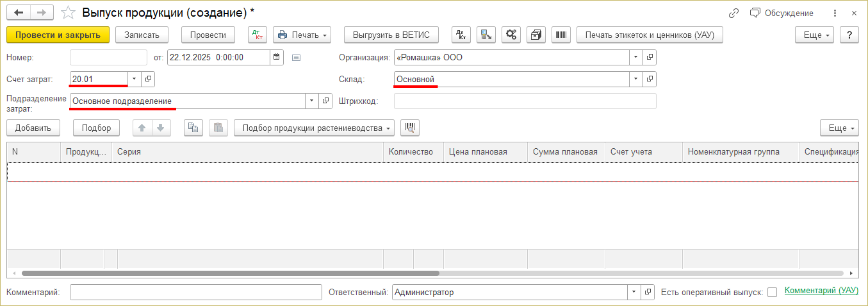Click the barcode search icon above table
This screenshot has height=306, width=868.
tap(410, 128)
